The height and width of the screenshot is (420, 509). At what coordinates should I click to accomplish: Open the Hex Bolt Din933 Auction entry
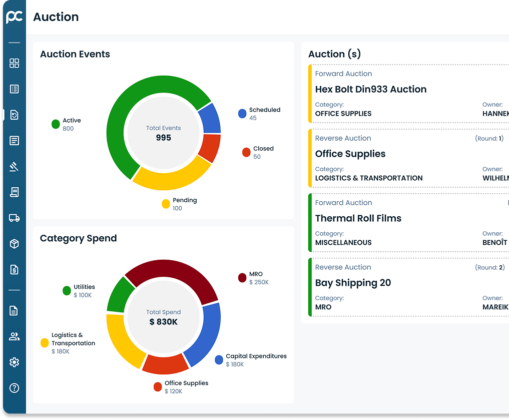point(370,90)
